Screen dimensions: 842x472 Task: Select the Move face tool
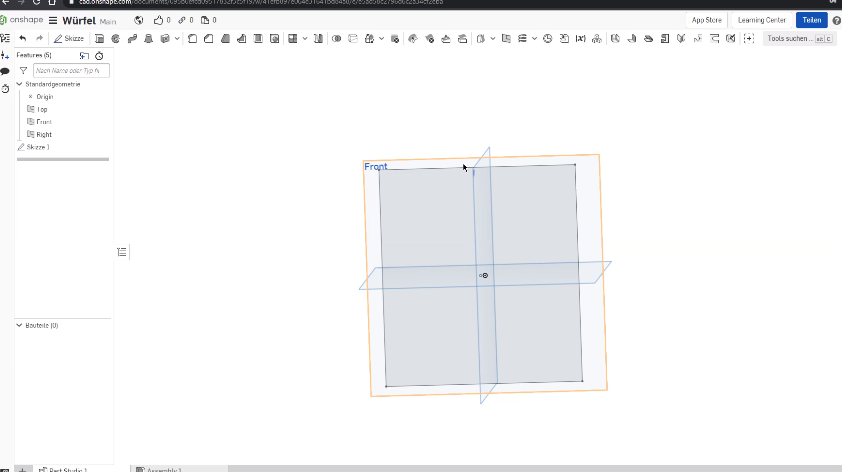pos(446,38)
